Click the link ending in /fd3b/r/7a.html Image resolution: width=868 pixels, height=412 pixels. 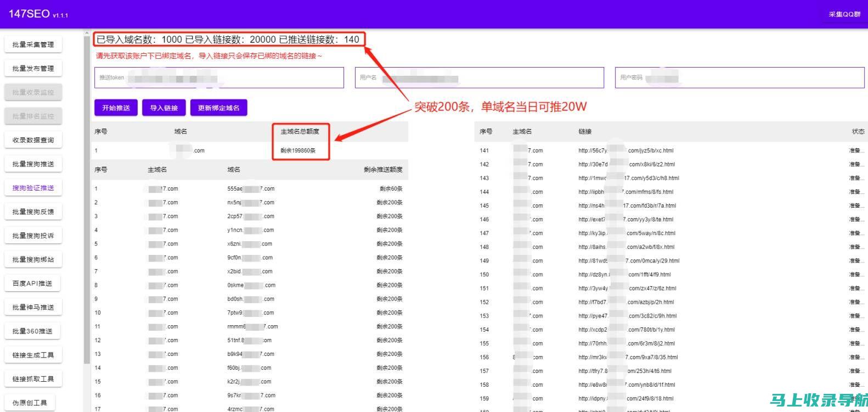pos(627,205)
